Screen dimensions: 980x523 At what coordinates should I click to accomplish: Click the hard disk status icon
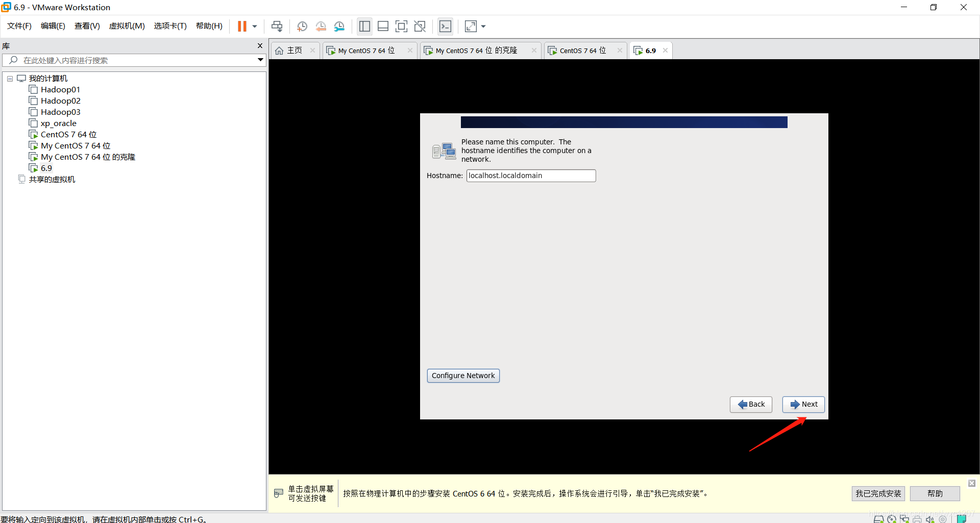point(879,519)
